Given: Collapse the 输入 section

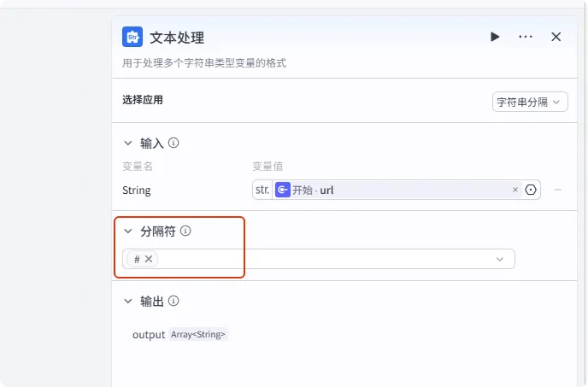Looking at the screenshot, I should (128, 144).
